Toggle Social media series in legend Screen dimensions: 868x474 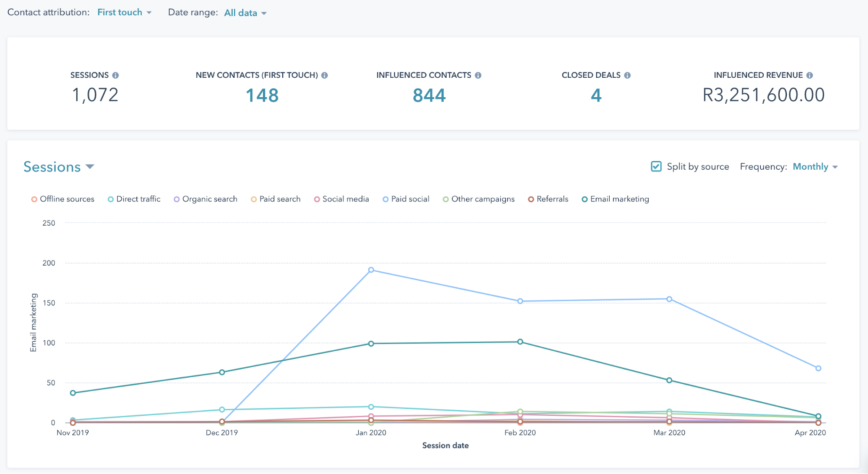[x=342, y=199]
